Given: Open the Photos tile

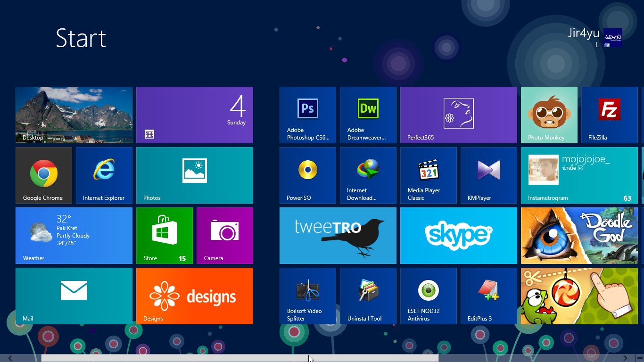Looking at the screenshot, I should point(195,175).
